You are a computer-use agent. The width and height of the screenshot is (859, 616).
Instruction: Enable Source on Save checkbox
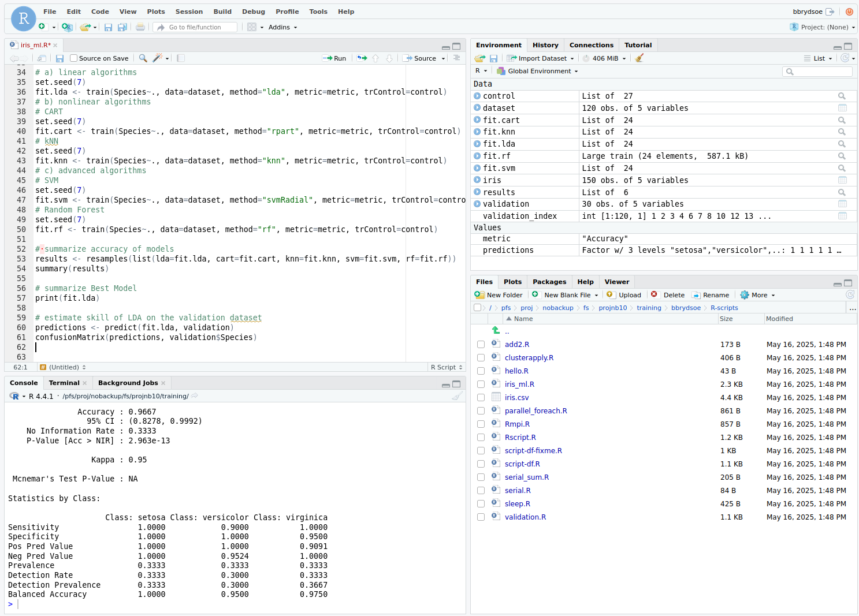tap(73, 58)
